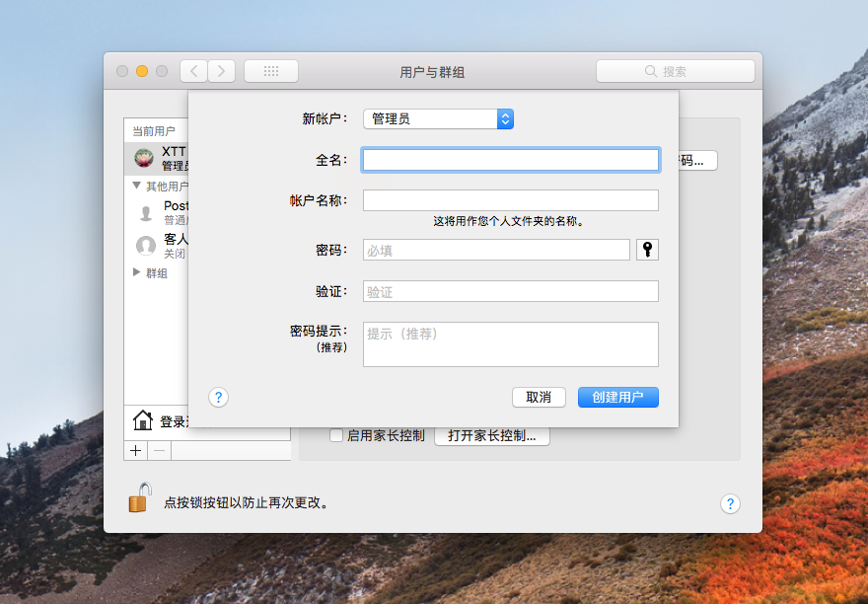The image size is (868, 604).
Task: Select the Post user silhouette icon
Action: (146, 213)
